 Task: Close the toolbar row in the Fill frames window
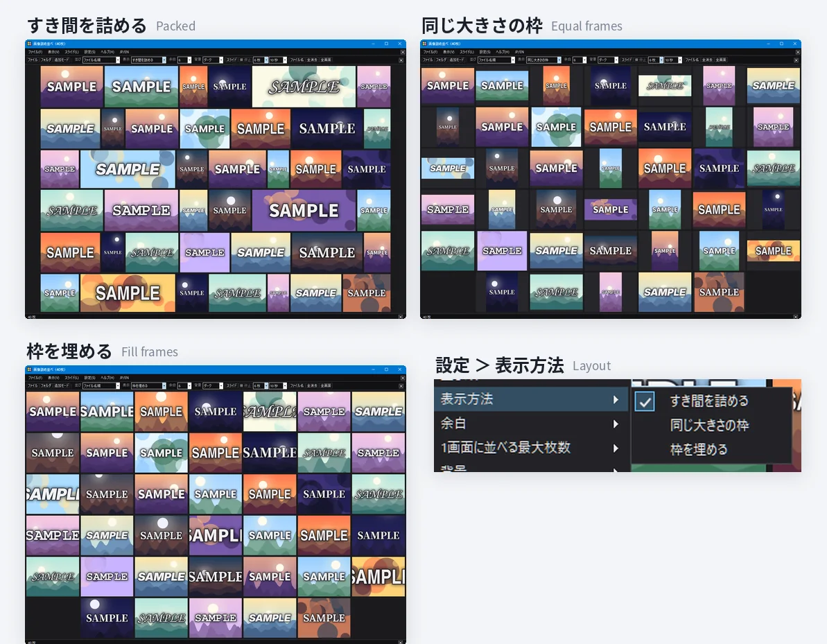click(401, 386)
